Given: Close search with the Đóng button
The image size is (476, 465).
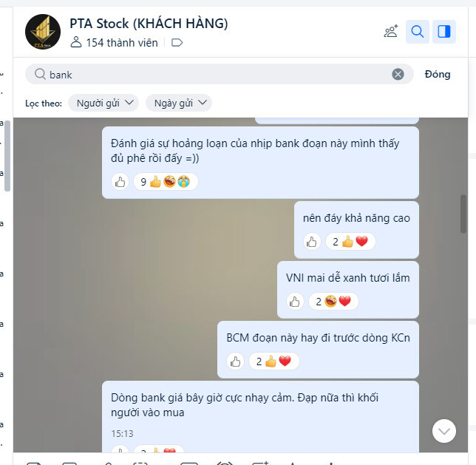Looking at the screenshot, I should pos(438,74).
